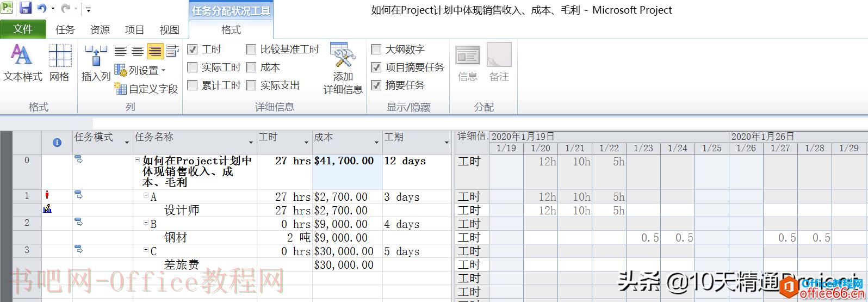
Task: Open the Microsoft Project application icon menu
Action: pos(7,8)
